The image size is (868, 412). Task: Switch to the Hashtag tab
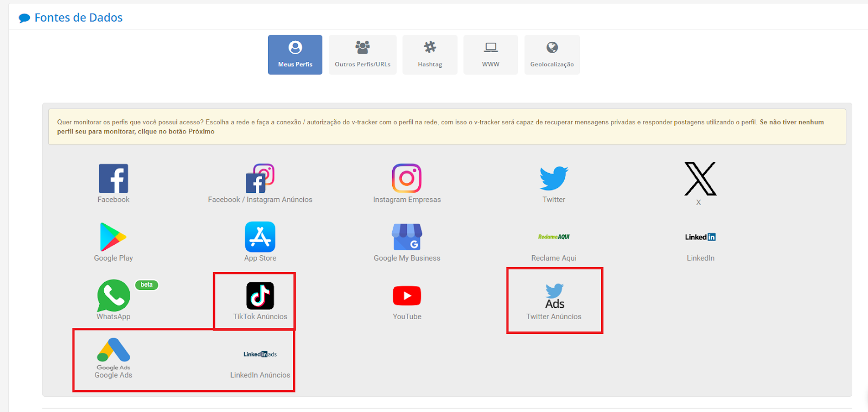(x=430, y=55)
